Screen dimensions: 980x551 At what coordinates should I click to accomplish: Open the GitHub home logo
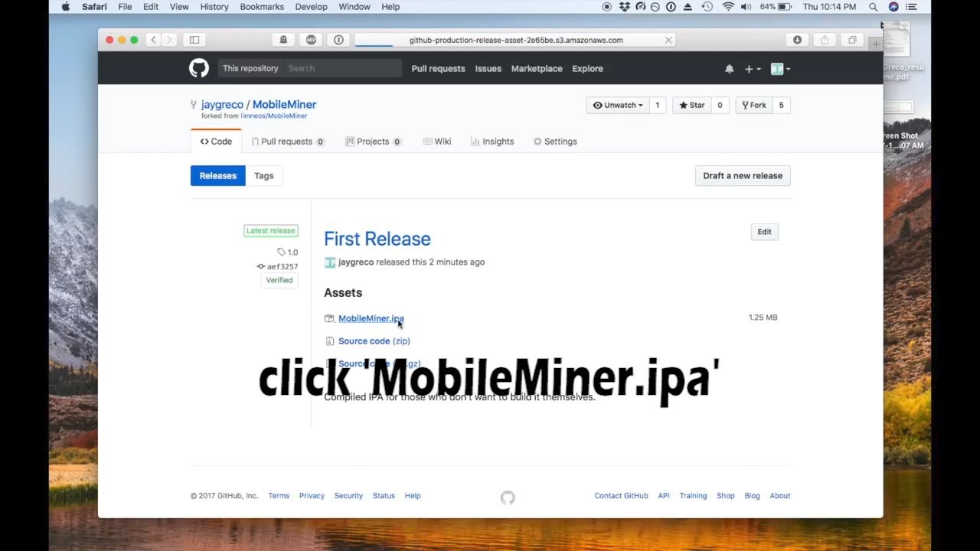pyautogui.click(x=199, y=68)
